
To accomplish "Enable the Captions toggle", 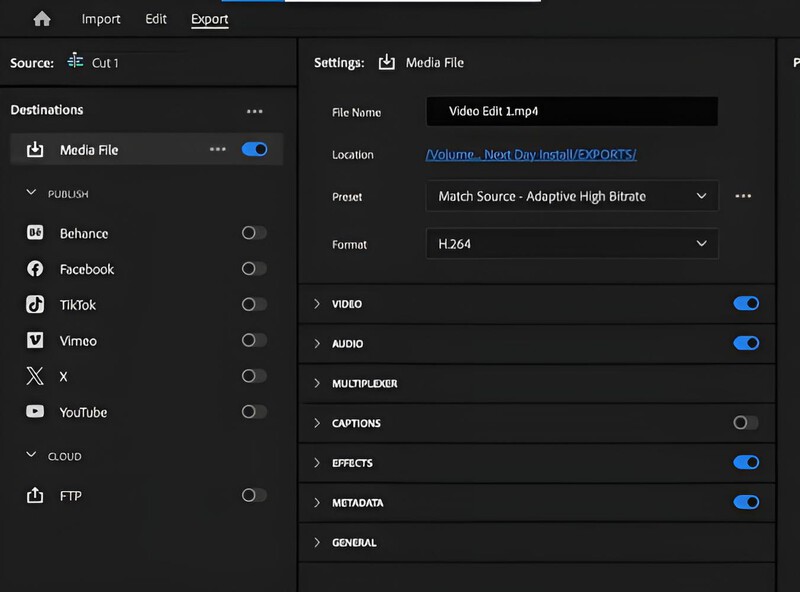I will click(745, 423).
